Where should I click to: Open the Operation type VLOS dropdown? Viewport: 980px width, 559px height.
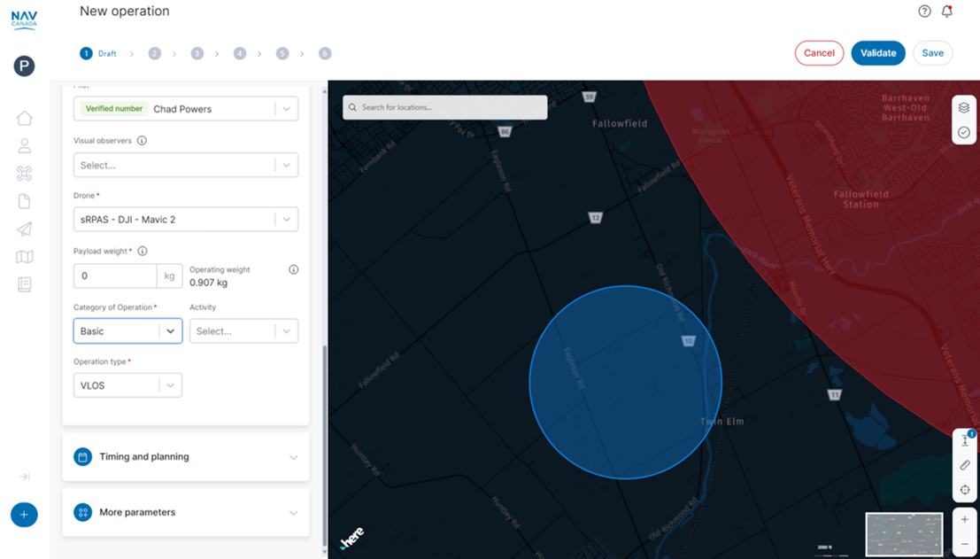[127, 385]
